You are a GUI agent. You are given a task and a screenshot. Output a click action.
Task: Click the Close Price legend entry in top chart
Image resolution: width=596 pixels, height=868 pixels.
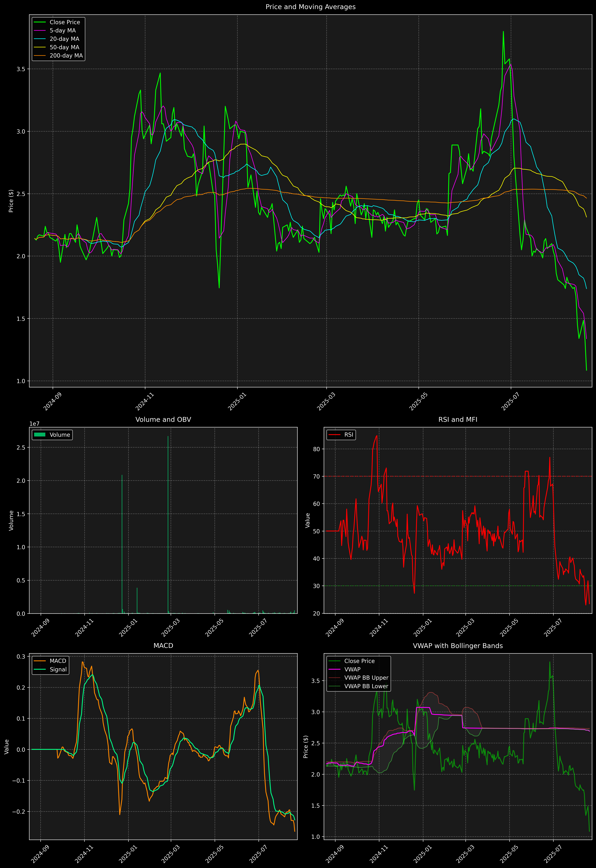tap(65, 22)
